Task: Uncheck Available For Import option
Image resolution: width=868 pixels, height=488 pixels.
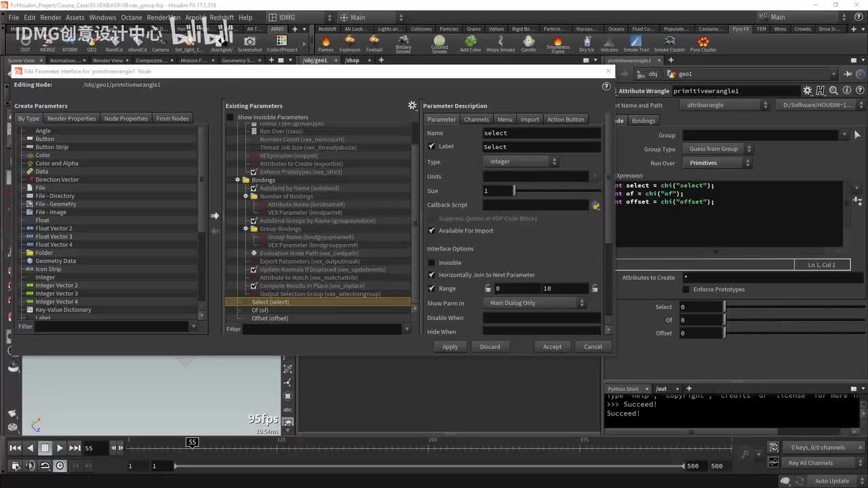Action: point(432,231)
